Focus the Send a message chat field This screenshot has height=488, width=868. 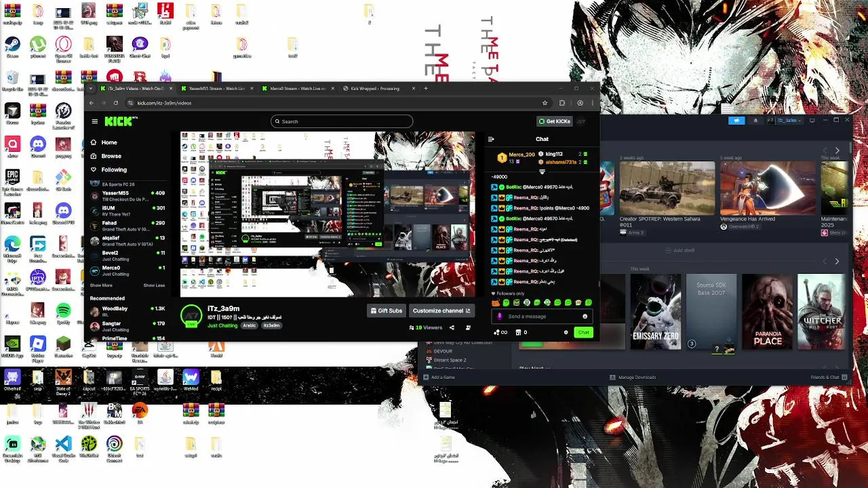542,317
